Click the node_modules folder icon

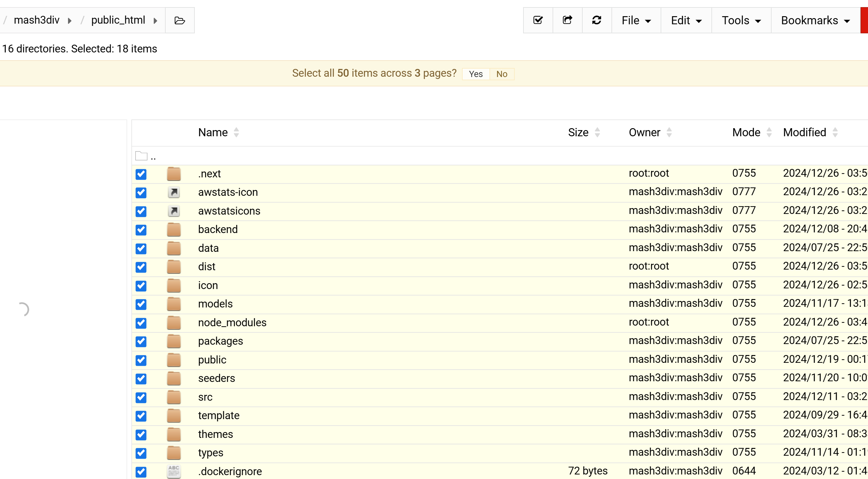(x=174, y=322)
